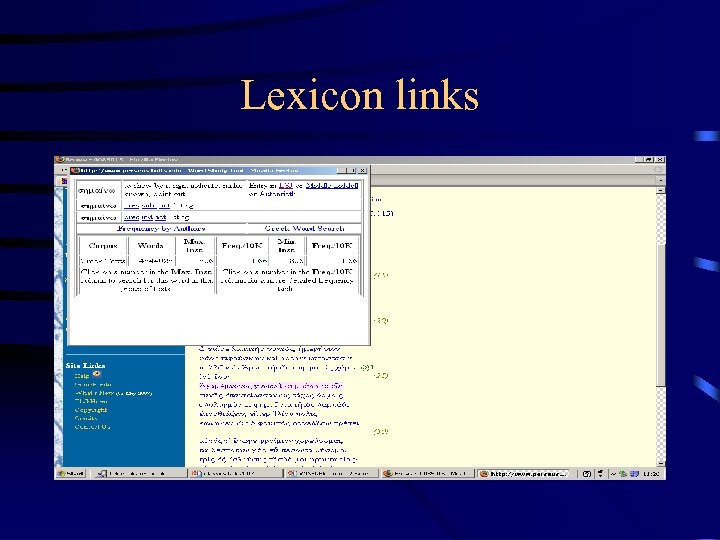
Task: Click the Greek Word Search link
Action: coord(304,228)
